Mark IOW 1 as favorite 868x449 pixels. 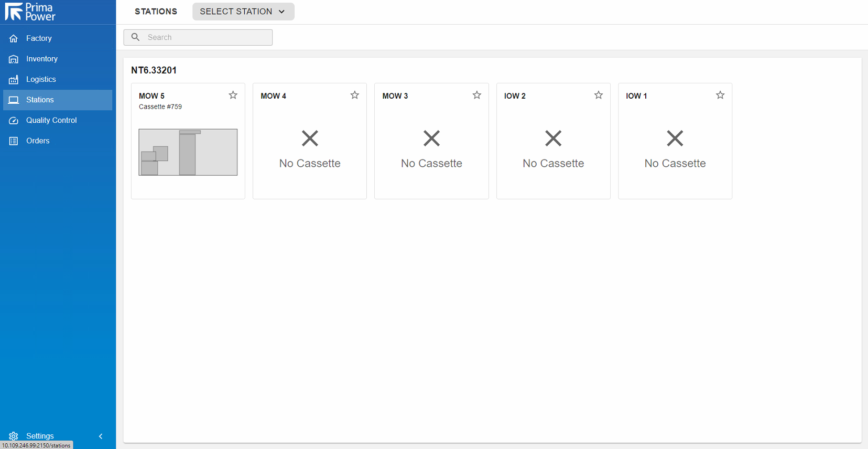click(720, 95)
